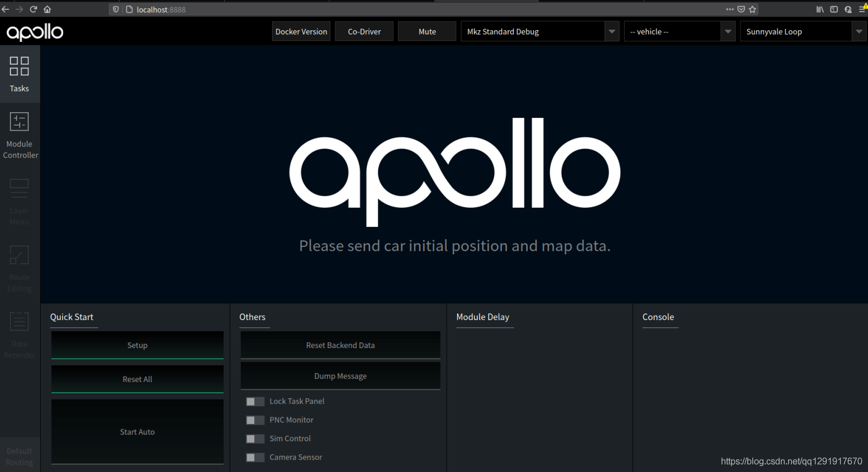Toggle the Camera Sensor switch
The height and width of the screenshot is (472, 868).
click(x=255, y=457)
